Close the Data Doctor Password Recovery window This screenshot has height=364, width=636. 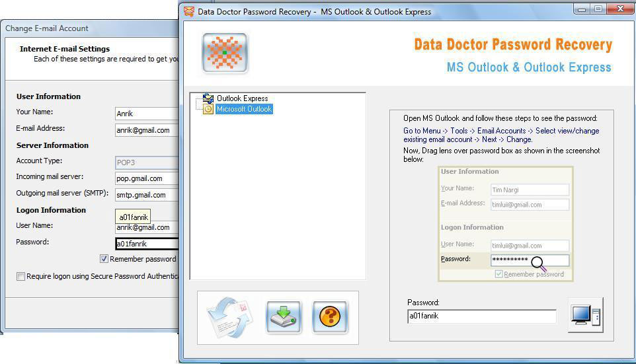pos(619,9)
